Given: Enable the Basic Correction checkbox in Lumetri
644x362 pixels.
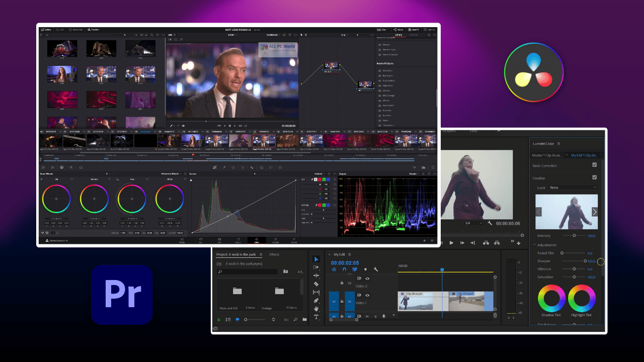Looking at the screenshot, I should (x=594, y=165).
